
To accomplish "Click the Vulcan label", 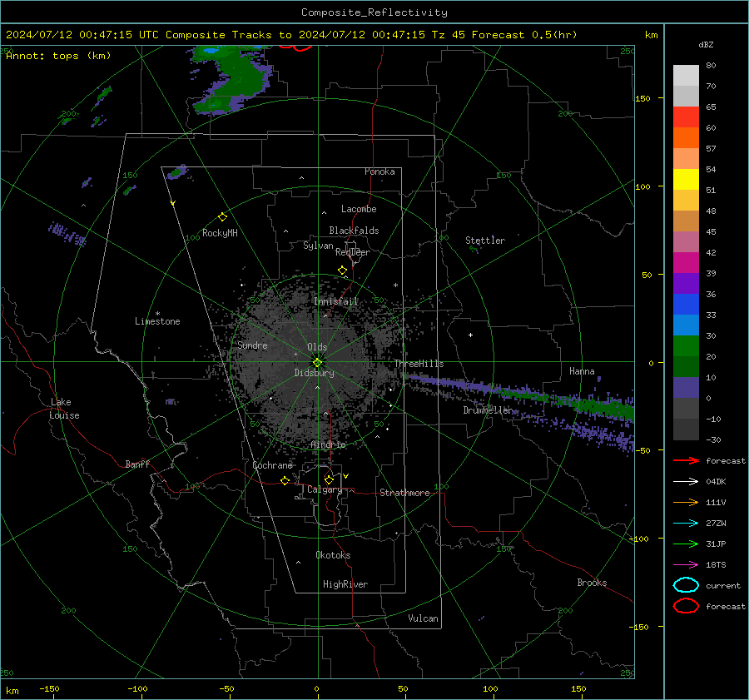I will [x=423, y=618].
